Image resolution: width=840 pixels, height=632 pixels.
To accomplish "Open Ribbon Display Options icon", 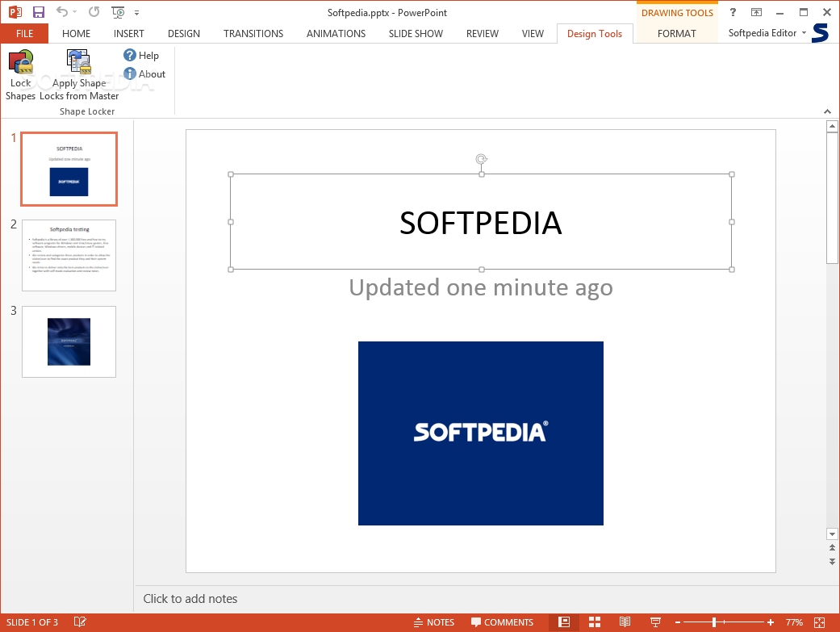I will pyautogui.click(x=756, y=12).
